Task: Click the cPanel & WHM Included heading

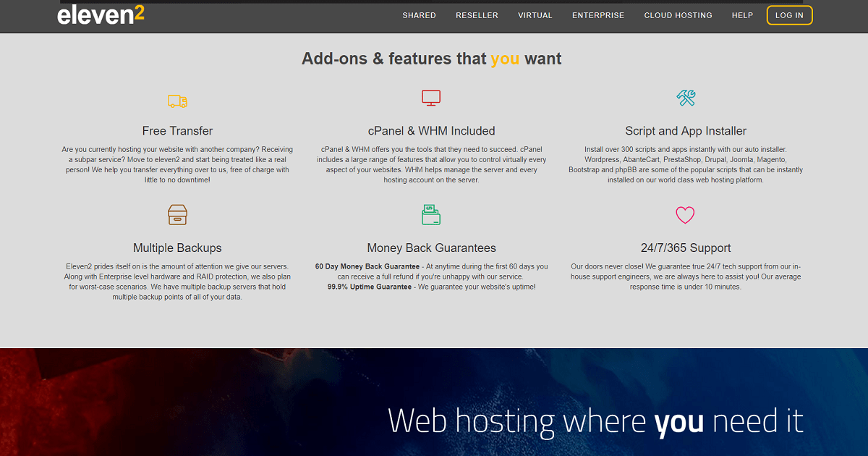Action: tap(431, 131)
